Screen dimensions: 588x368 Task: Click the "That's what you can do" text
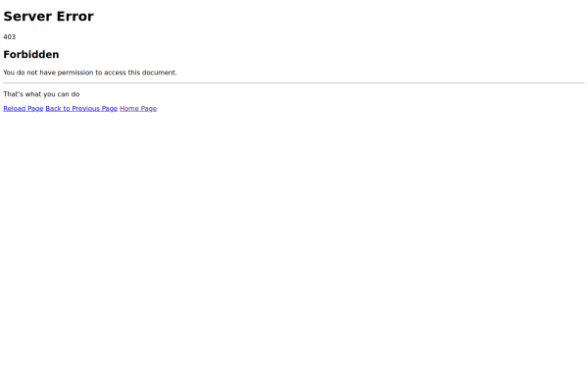click(41, 94)
